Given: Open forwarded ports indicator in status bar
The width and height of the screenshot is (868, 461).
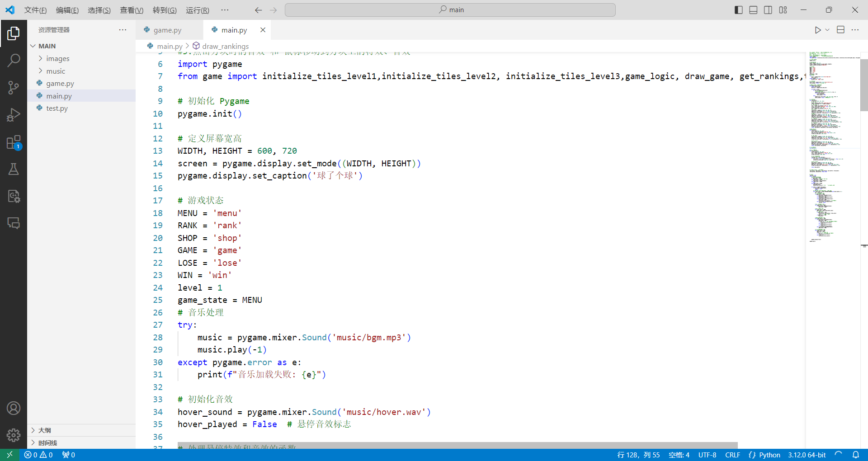Looking at the screenshot, I should (69, 455).
